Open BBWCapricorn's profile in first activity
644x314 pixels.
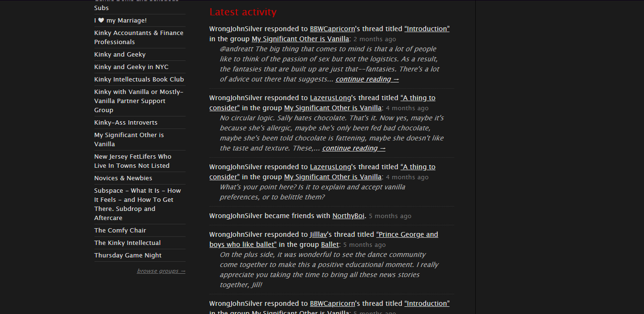click(x=332, y=29)
